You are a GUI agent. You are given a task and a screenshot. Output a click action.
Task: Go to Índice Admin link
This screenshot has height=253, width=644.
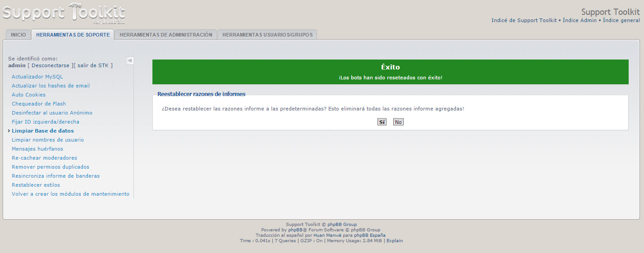[x=580, y=20]
